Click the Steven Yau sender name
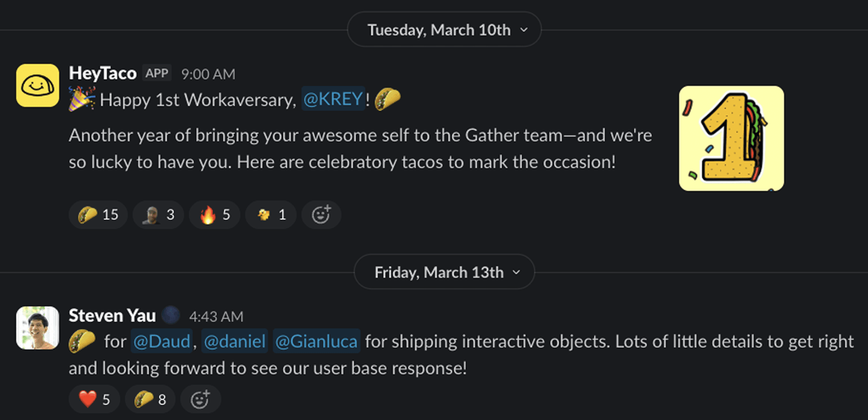The width and height of the screenshot is (868, 420). click(112, 315)
